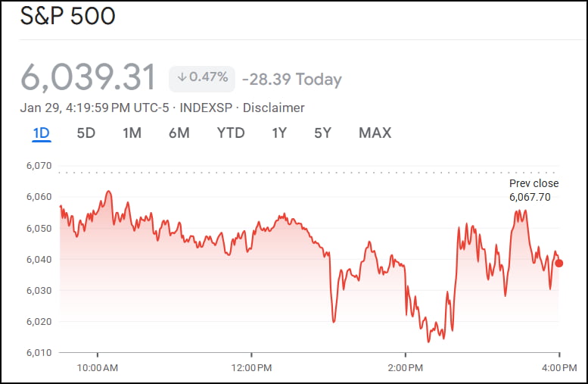The height and width of the screenshot is (384, 588).
Task: Select the YTD range tab
Action: pyautogui.click(x=231, y=133)
